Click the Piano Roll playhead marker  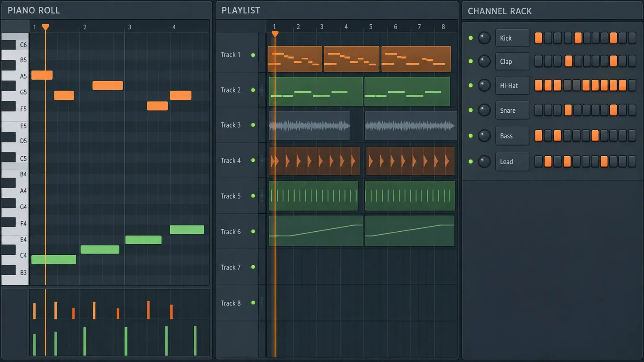coord(45,27)
